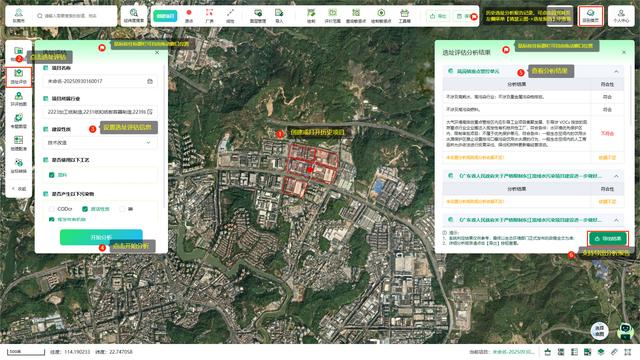The width and height of the screenshot is (640, 360).
Task: Click the green grid table status bar icon
Action: click(587, 352)
